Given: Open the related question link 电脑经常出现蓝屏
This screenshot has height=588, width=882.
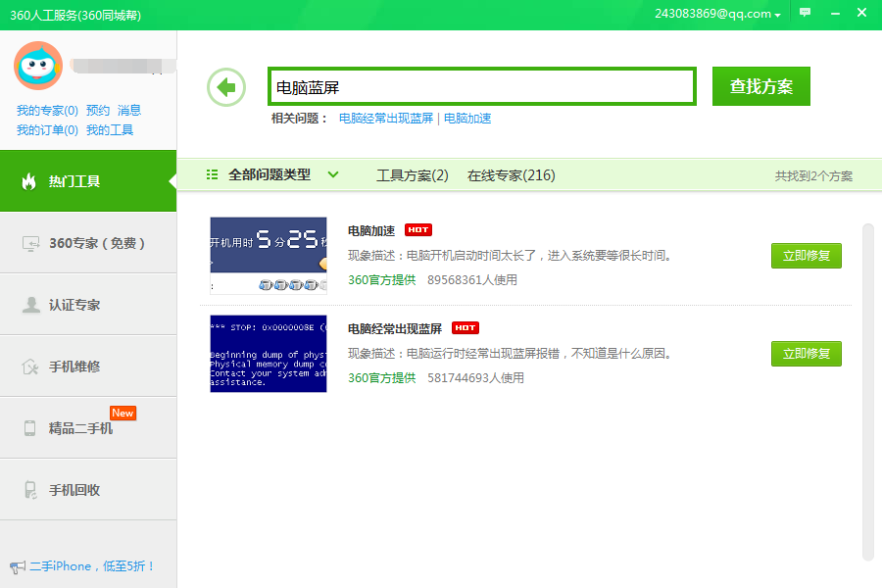Looking at the screenshot, I should coord(385,119).
